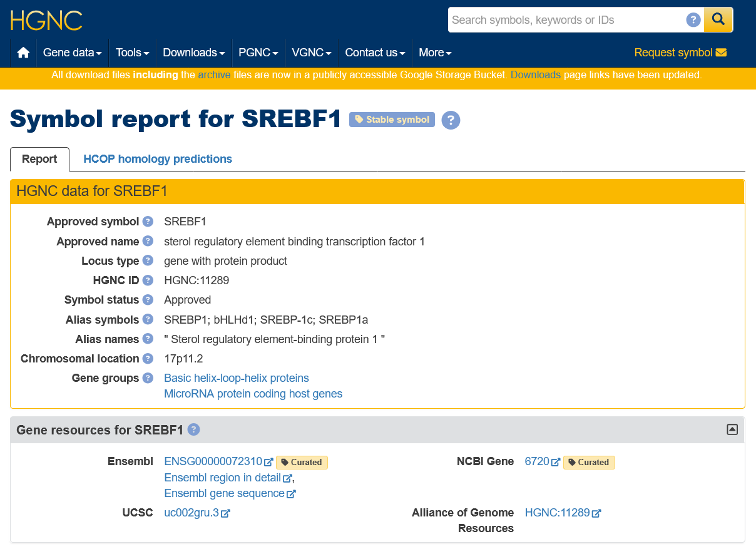Collapse the Gene resources panel
The height and width of the screenshot is (549, 756).
coord(732,429)
